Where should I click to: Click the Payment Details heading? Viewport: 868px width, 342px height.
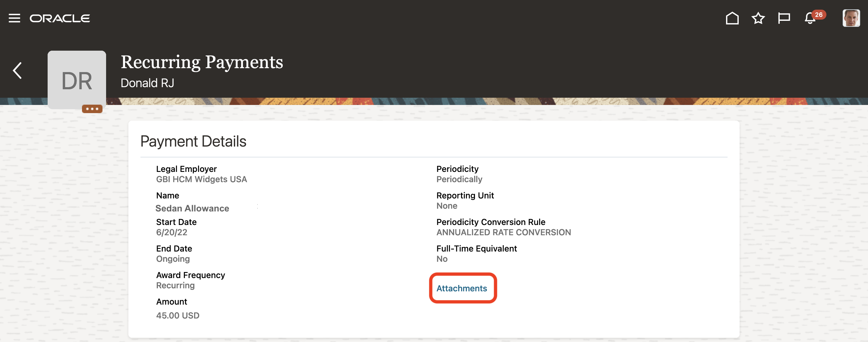[x=193, y=141]
